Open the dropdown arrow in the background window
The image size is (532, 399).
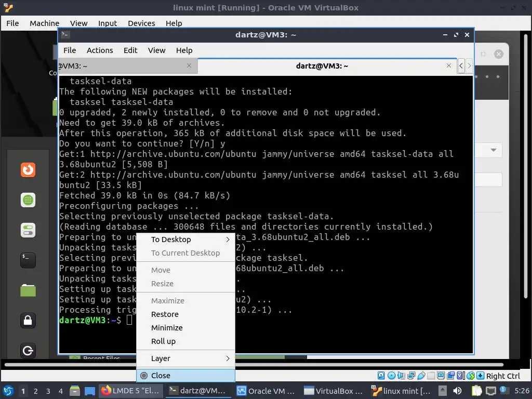[x=494, y=150]
